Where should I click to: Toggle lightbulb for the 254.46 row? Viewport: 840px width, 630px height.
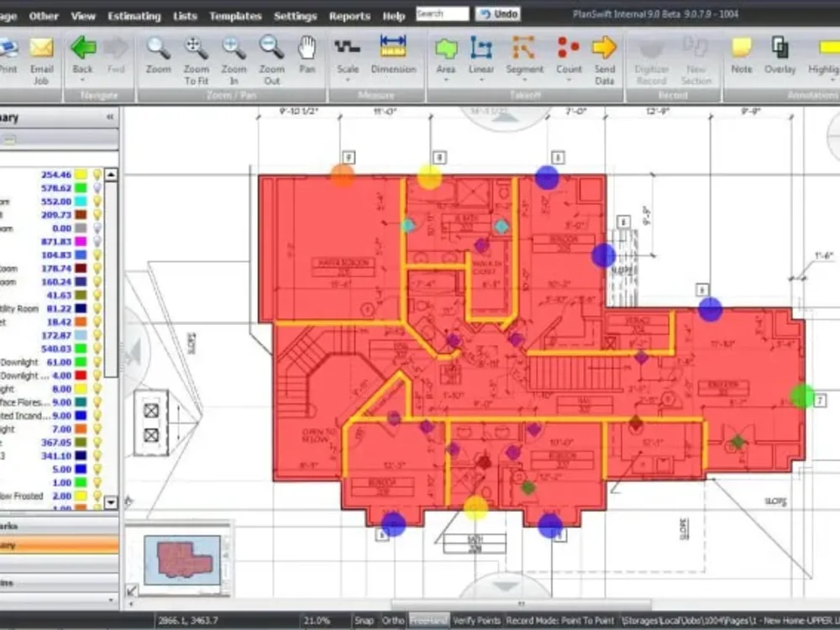tap(97, 174)
